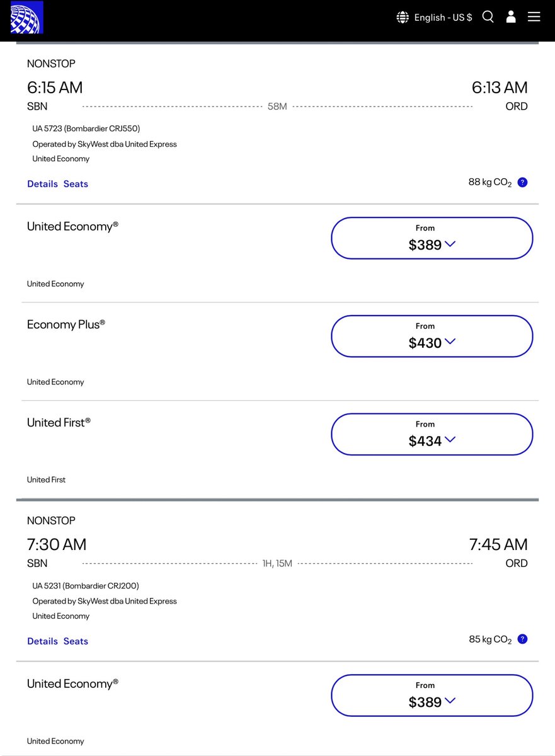Click CO2 help icon for 88 kg flight

[x=522, y=183]
